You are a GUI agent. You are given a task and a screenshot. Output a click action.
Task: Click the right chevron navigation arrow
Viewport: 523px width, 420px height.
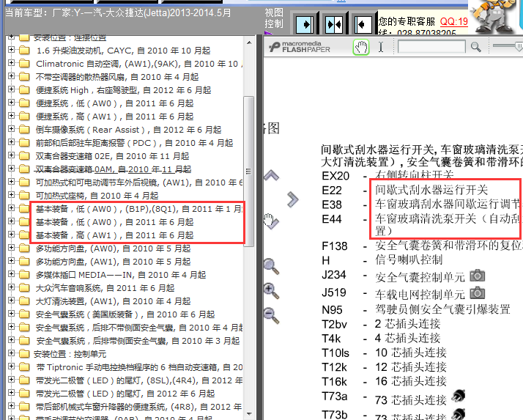coord(292,199)
